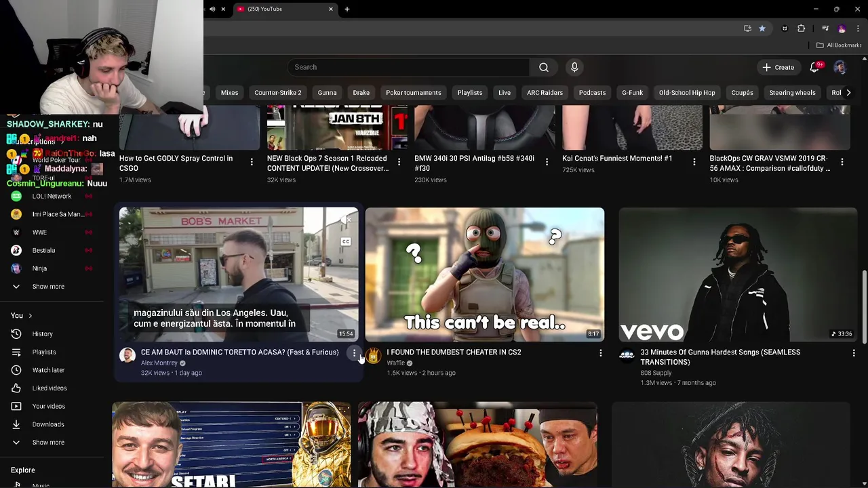
Task: Select the ARC Raiders chip
Action: pos(545,93)
